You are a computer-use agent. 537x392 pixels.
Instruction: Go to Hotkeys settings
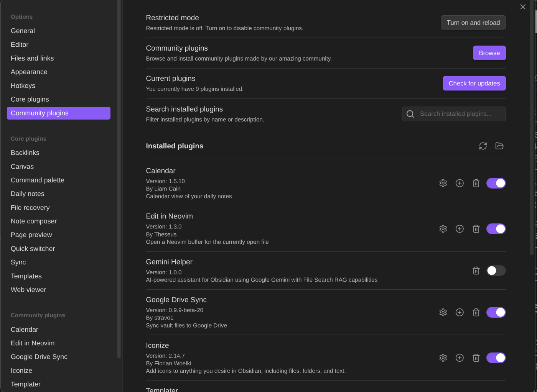(x=23, y=86)
